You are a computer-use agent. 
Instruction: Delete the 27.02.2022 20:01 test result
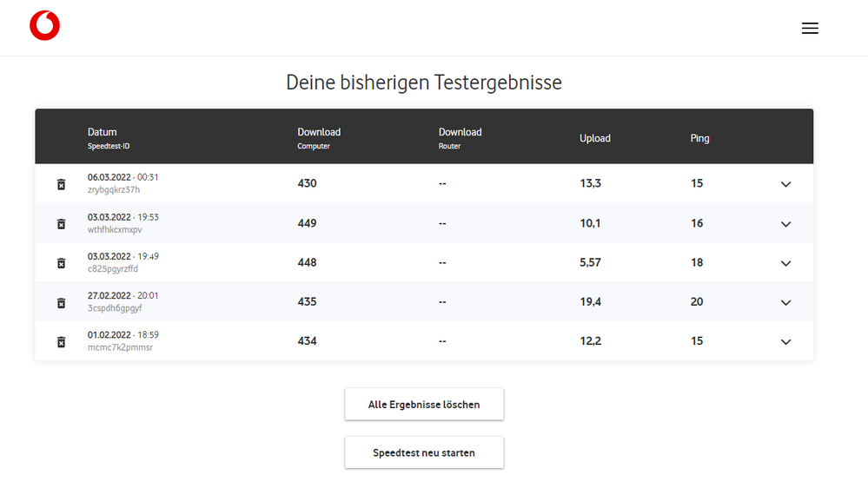pos(61,303)
